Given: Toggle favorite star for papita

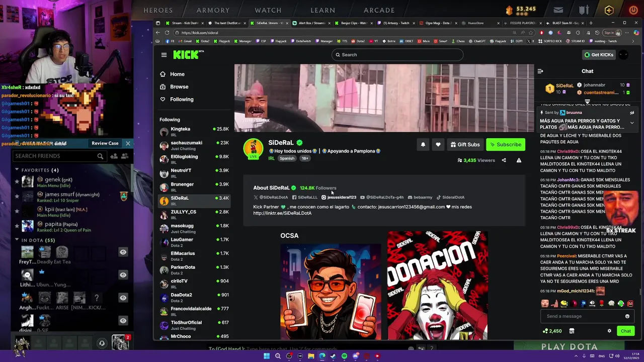Looking at the screenshot, I should (x=17, y=226).
